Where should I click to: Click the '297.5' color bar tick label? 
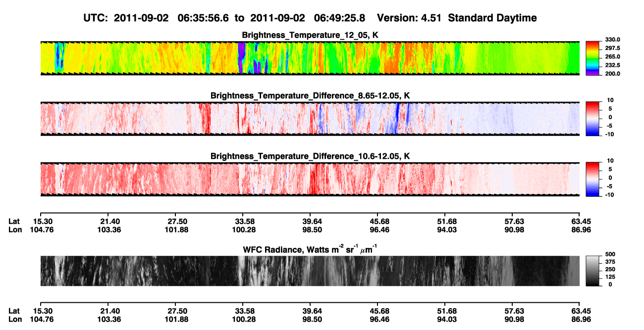[612, 48]
